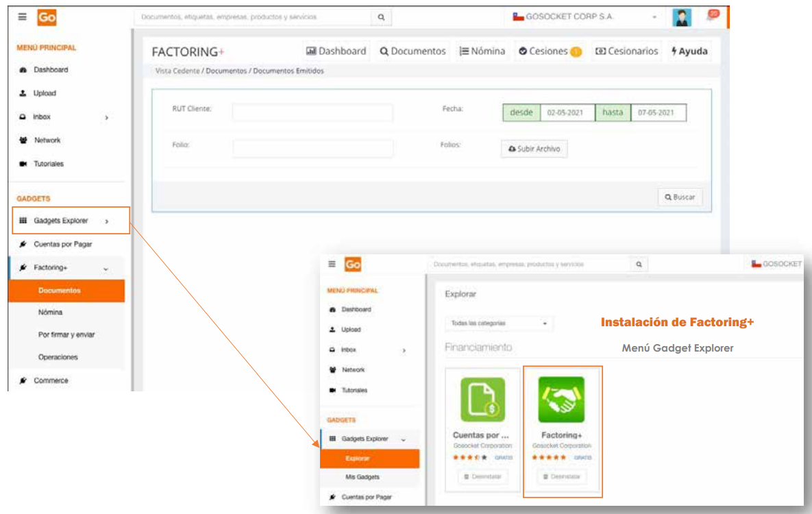Open GOSOCKET CORP S.A. company dropdown
Viewport: 812px width, 514px height.
tap(585, 16)
